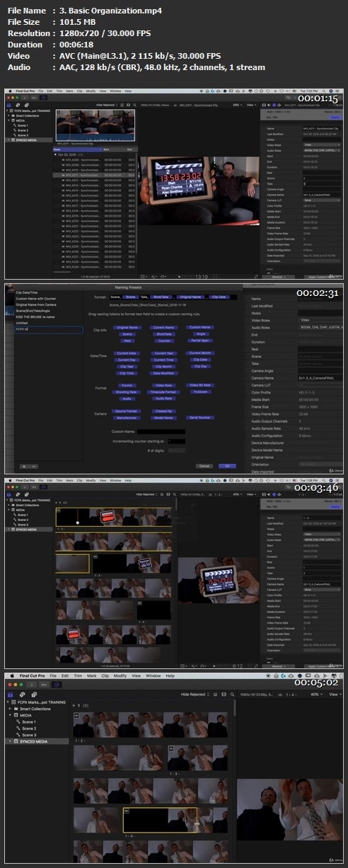Collapse the MEDIA event in bottom frame
Screen dimensions: 348x868
(x=11, y=716)
